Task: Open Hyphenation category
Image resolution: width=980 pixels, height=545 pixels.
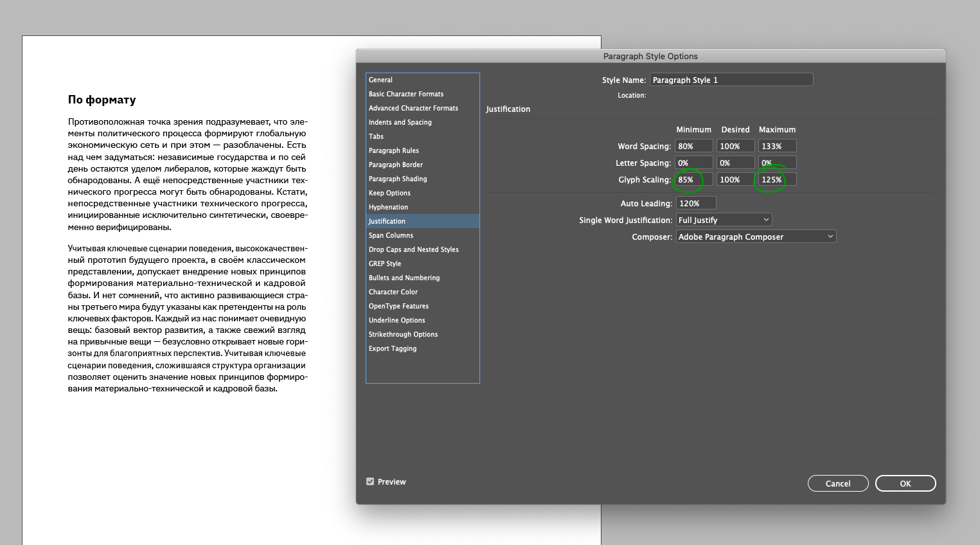Action: point(422,207)
